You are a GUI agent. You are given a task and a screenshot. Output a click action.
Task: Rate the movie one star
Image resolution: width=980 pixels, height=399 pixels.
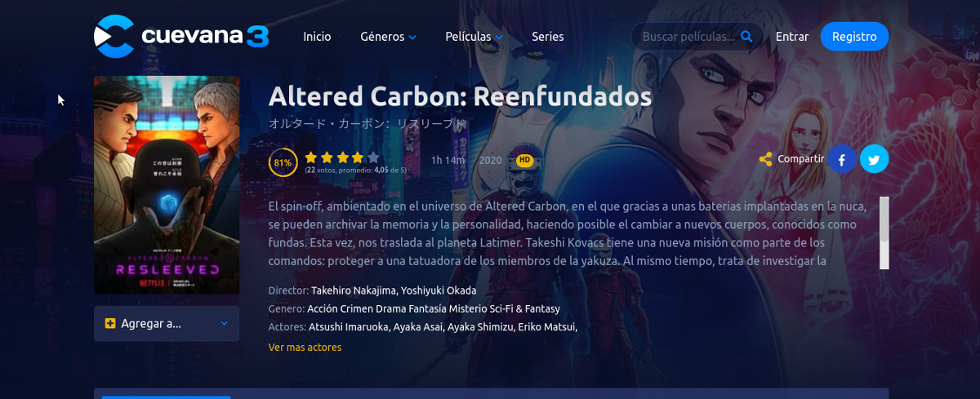tap(311, 157)
